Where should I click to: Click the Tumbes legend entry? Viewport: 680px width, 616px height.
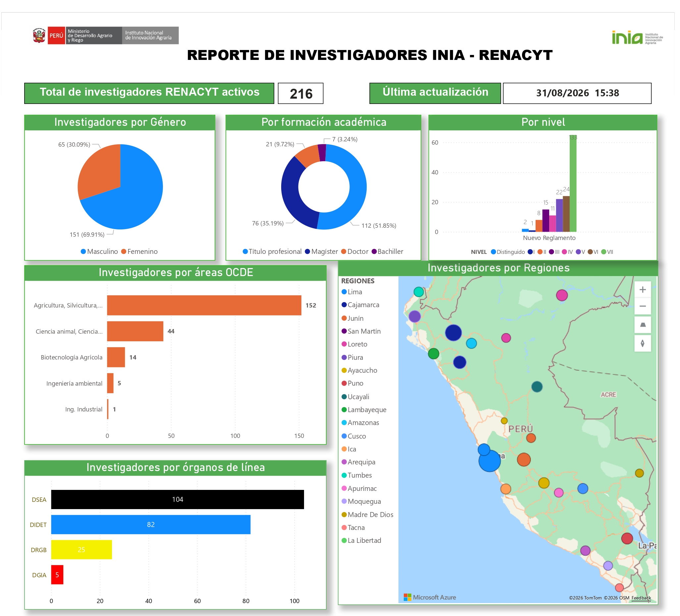tap(356, 475)
